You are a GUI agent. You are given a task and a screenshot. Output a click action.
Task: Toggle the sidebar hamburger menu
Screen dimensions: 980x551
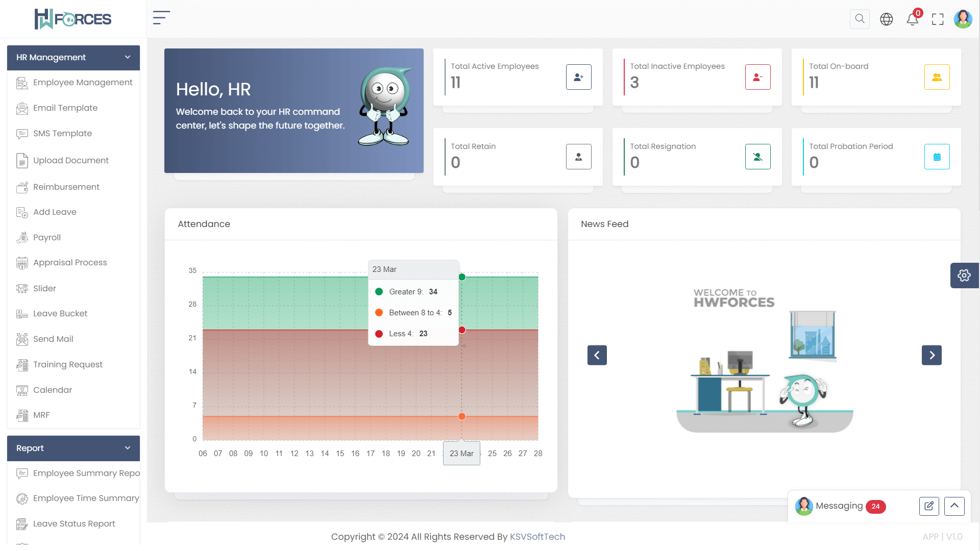161,18
